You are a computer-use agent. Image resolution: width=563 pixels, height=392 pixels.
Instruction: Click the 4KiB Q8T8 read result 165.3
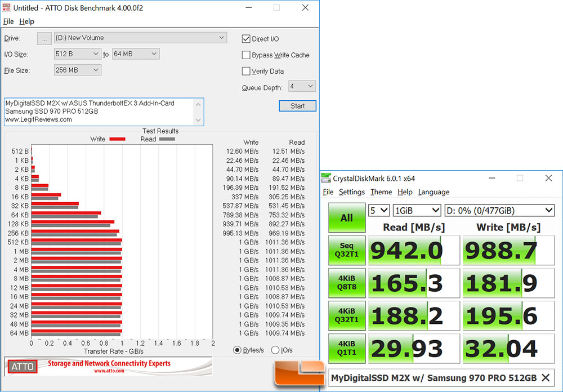pyautogui.click(x=414, y=283)
